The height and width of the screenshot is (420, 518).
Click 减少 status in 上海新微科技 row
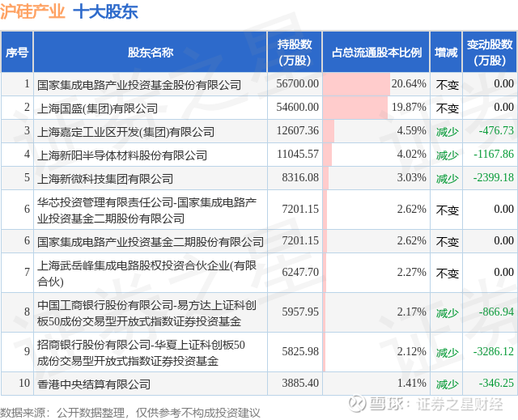(447, 178)
